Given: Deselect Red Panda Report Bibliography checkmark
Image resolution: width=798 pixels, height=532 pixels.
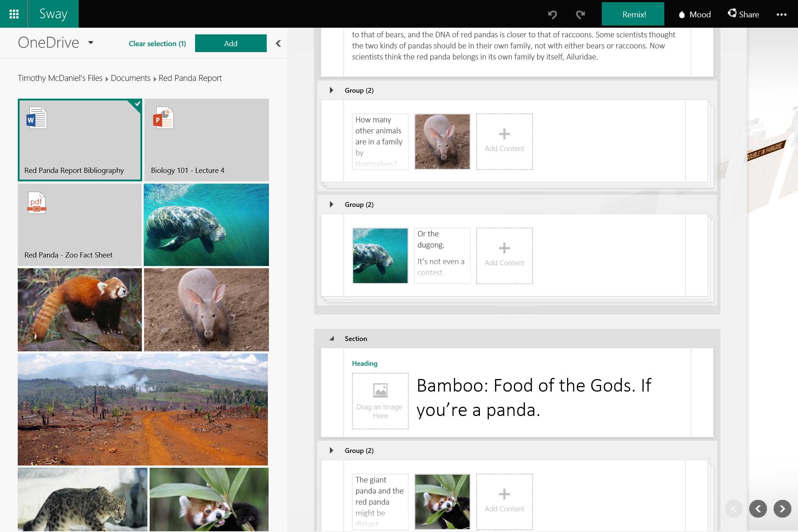Looking at the screenshot, I should [137, 104].
